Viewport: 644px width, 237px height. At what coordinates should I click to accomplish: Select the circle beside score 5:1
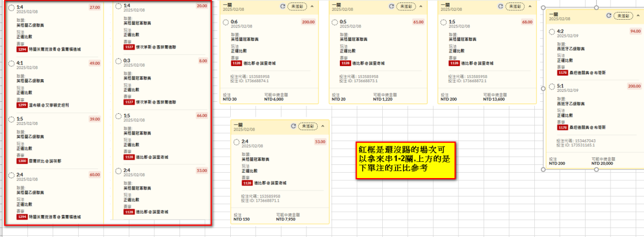[552, 86]
